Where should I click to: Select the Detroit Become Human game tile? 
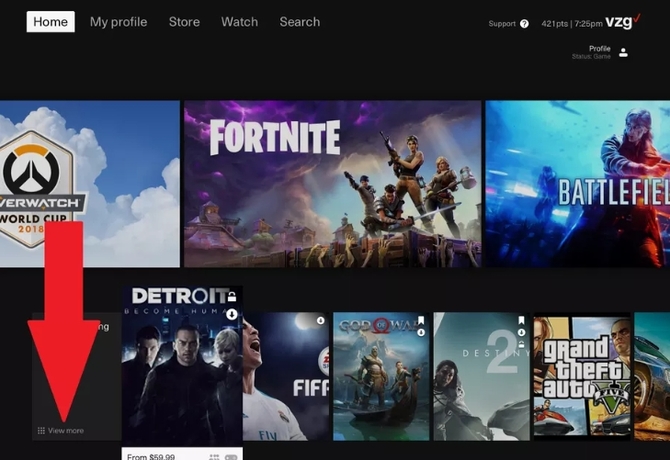(x=182, y=366)
